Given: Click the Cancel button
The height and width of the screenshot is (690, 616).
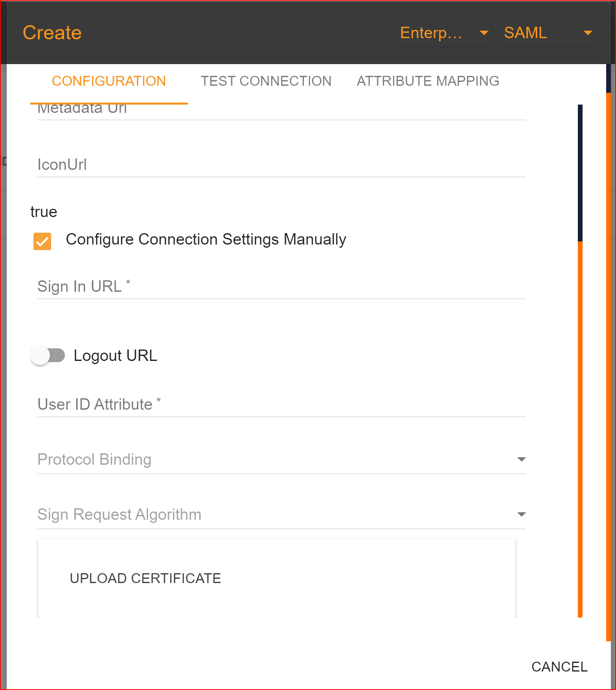Looking at the screenshot, I should (x=559, y=667).
